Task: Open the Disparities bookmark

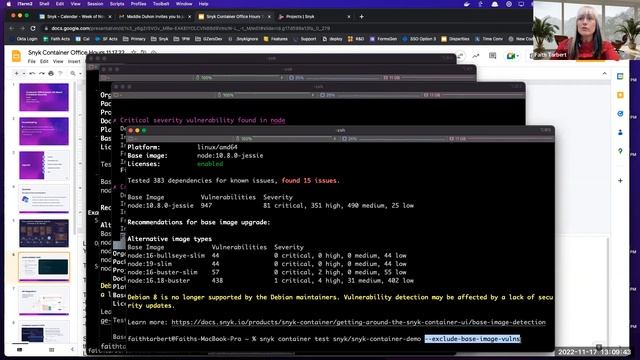Action: (x=456, y=39)
